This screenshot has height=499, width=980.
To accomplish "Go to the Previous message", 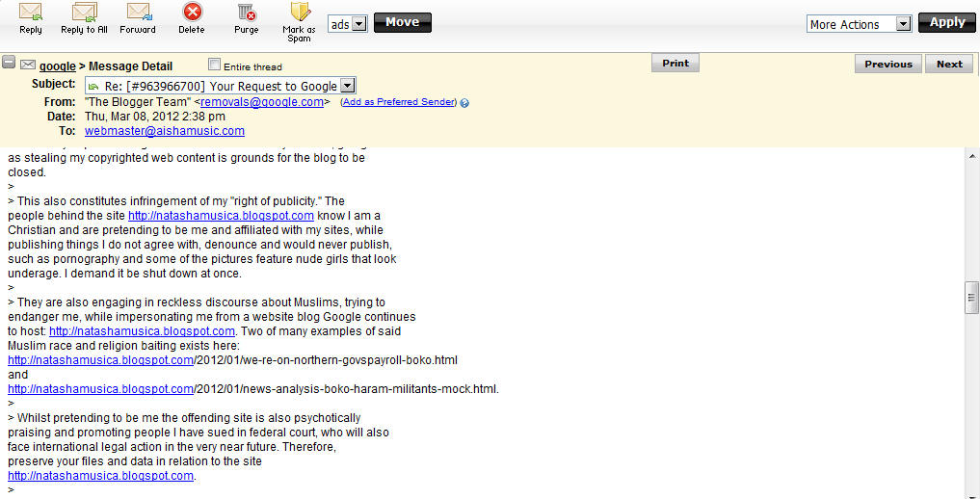I will [x=888, y=64].
